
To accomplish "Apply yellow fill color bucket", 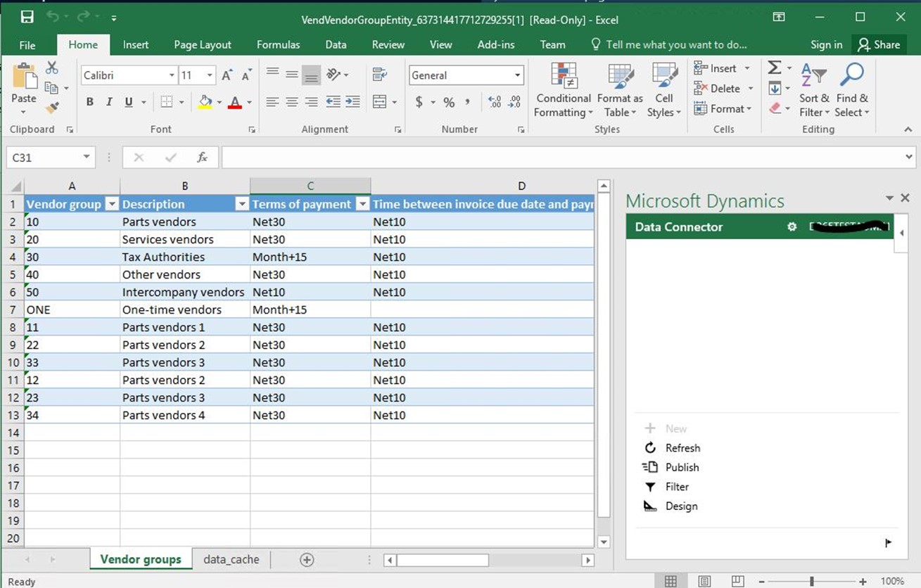I will 205,102.
